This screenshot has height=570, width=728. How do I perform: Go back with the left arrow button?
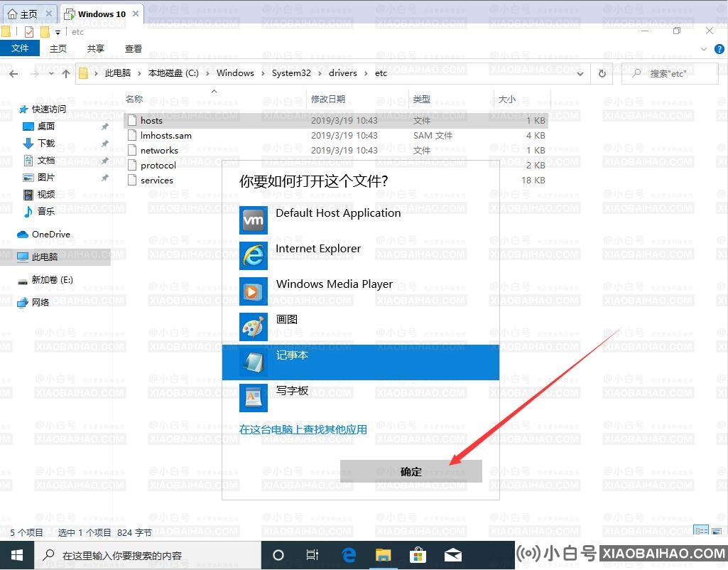pos(14,74)
